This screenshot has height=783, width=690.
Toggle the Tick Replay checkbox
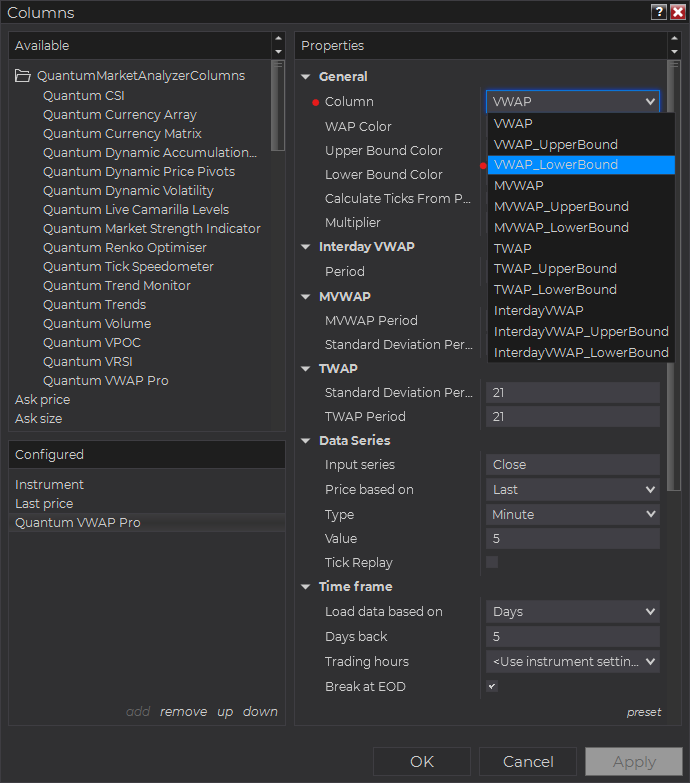pos(492,562)
